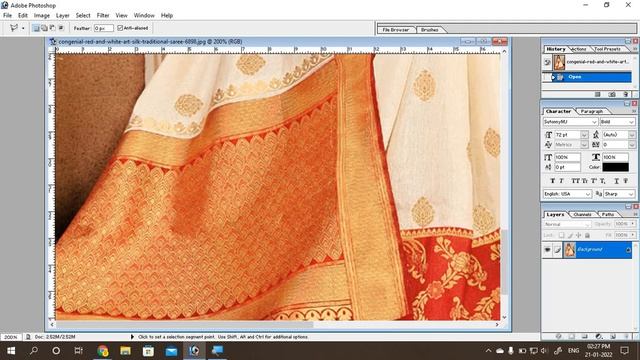Create new snapshot in History panel
The image size is (640, 360).
click(612, 94)
